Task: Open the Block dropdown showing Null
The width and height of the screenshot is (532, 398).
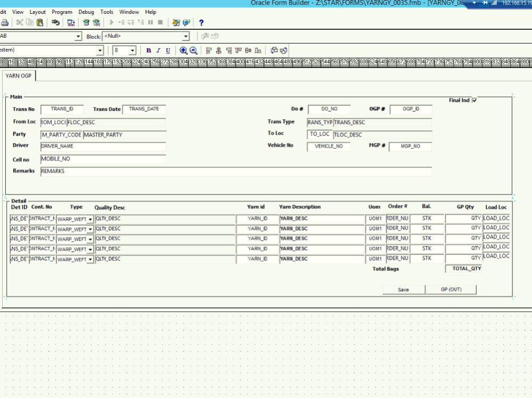Action: (x=186, y=36)
